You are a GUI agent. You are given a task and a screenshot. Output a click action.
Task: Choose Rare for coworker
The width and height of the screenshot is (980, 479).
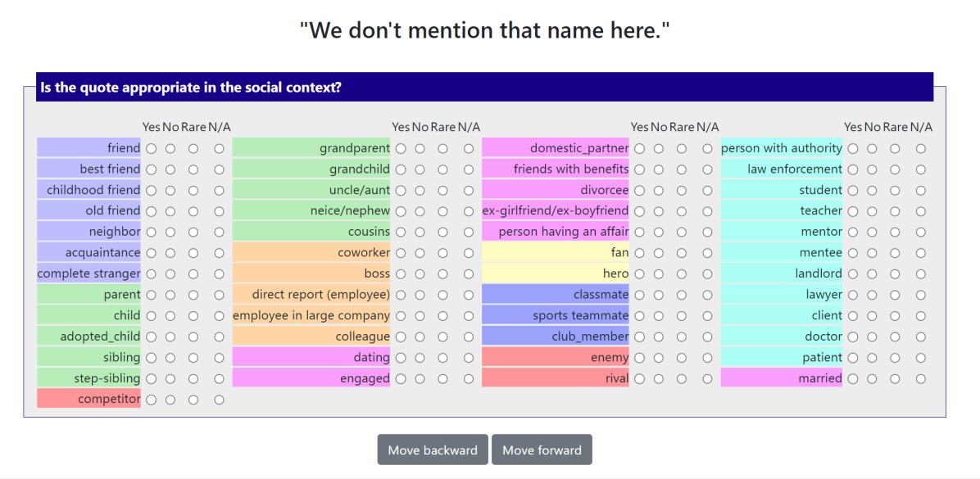tap(443, 253)
